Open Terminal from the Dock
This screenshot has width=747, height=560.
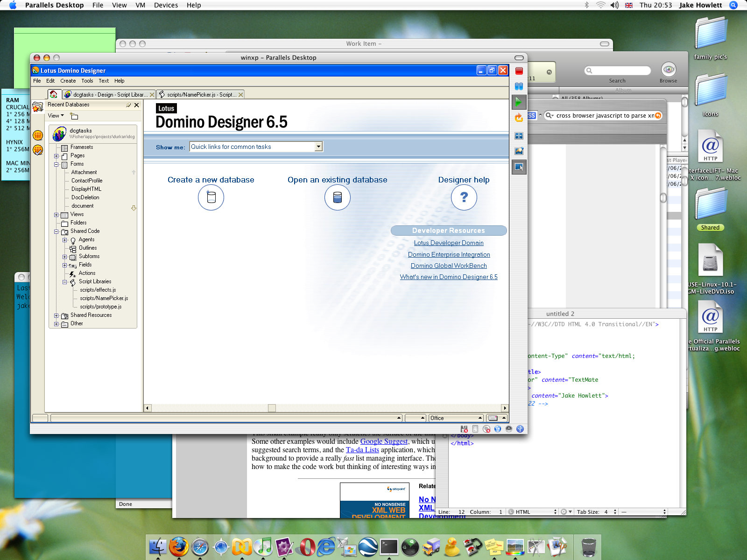389,546
